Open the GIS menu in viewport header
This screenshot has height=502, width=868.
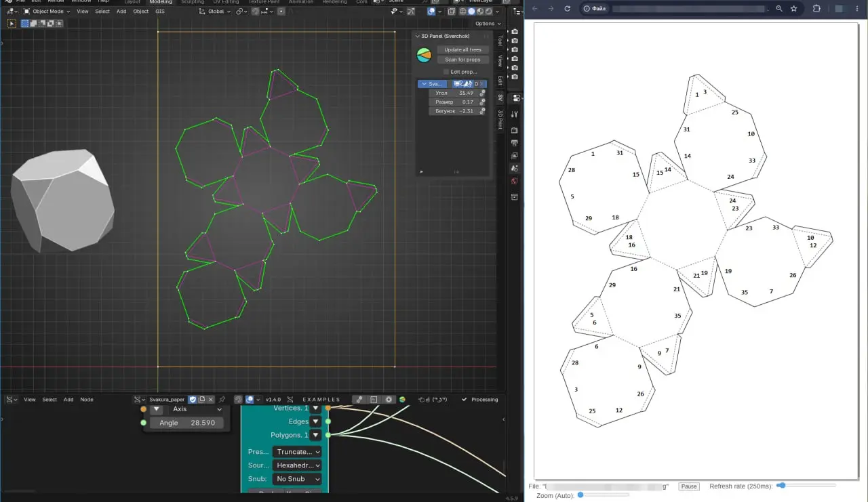click(x=160, y=12)
